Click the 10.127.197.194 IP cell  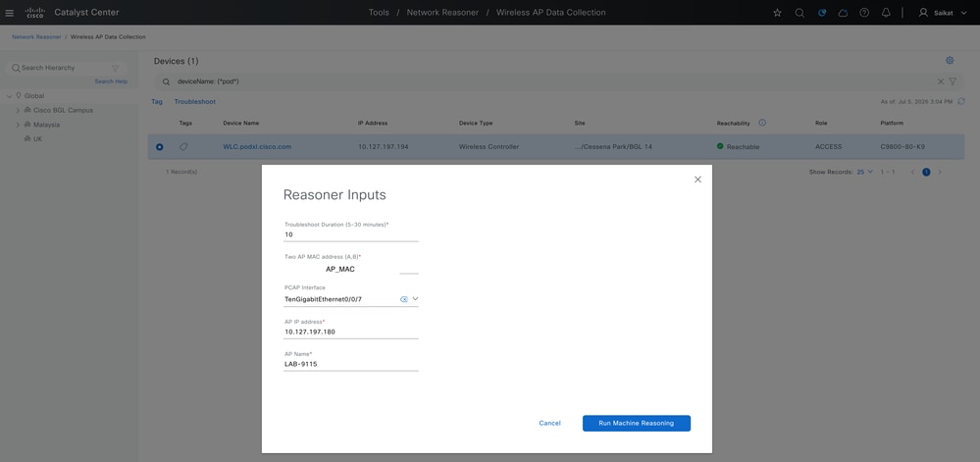pos(384,147)
